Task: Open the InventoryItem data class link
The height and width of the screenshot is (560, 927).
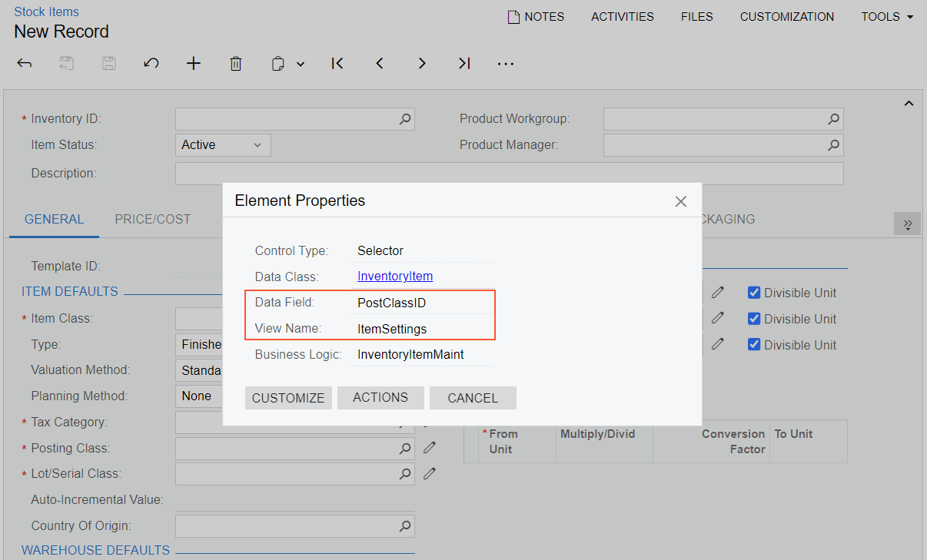Action: pyautogui.click(x=394, y=277)
